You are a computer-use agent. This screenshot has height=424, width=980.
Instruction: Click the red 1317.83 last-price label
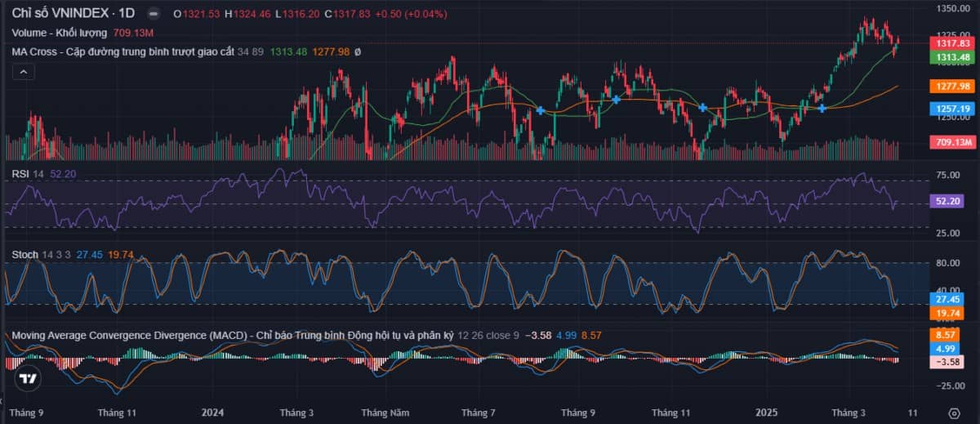pos(953,43)
